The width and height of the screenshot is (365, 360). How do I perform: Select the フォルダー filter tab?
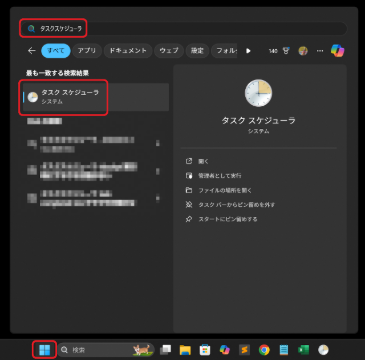(224, 51)
